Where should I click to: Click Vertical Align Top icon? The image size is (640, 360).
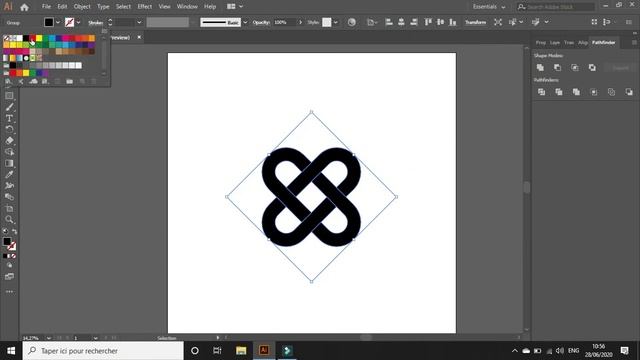(x=428, y=22)
